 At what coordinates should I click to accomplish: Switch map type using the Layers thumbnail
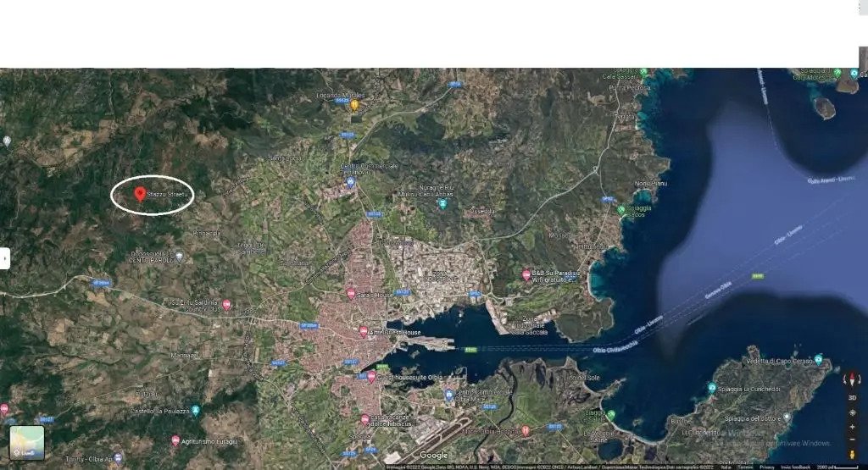click(26, 442)
